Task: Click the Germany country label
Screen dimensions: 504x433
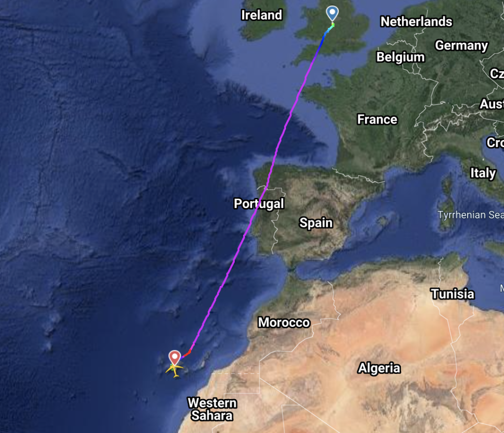Action: click(461, 46)
